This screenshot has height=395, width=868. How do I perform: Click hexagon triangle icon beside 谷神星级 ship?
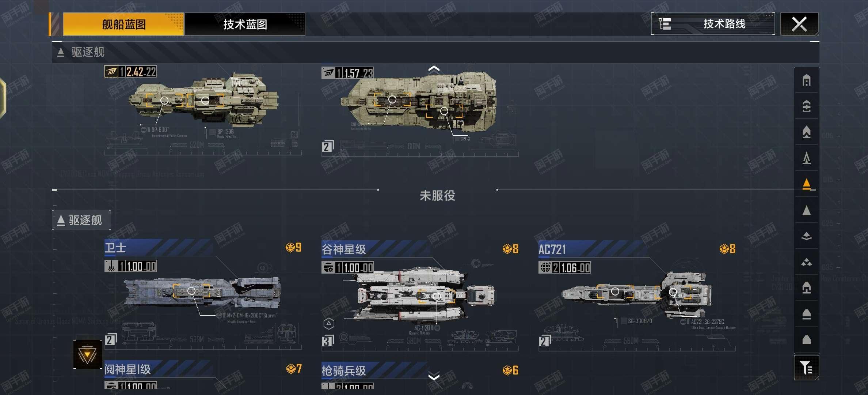tap(329, 323)
